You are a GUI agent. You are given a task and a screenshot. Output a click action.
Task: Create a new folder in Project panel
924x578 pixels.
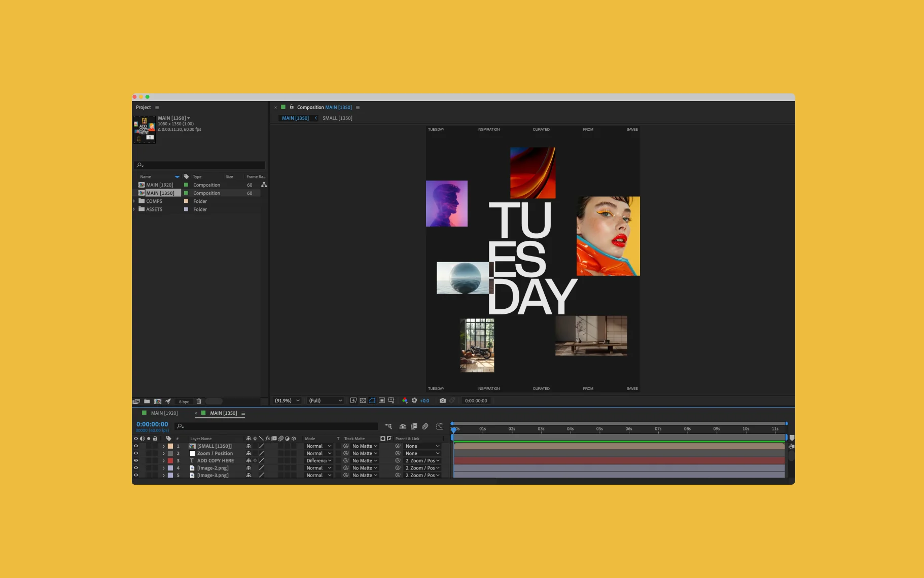[147, 401]
